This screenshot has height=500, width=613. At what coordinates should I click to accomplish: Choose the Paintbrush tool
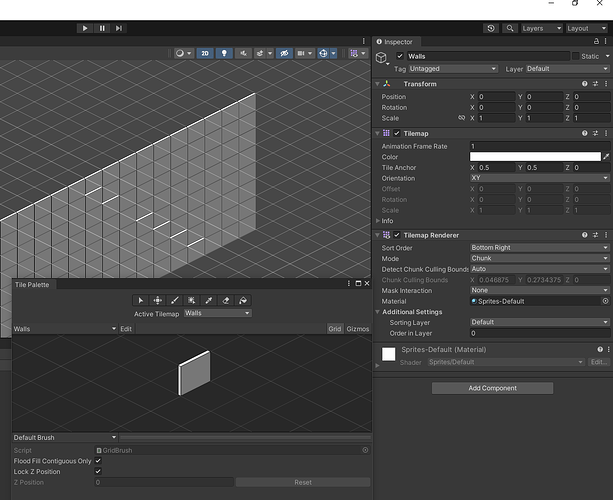pos(175,300)
